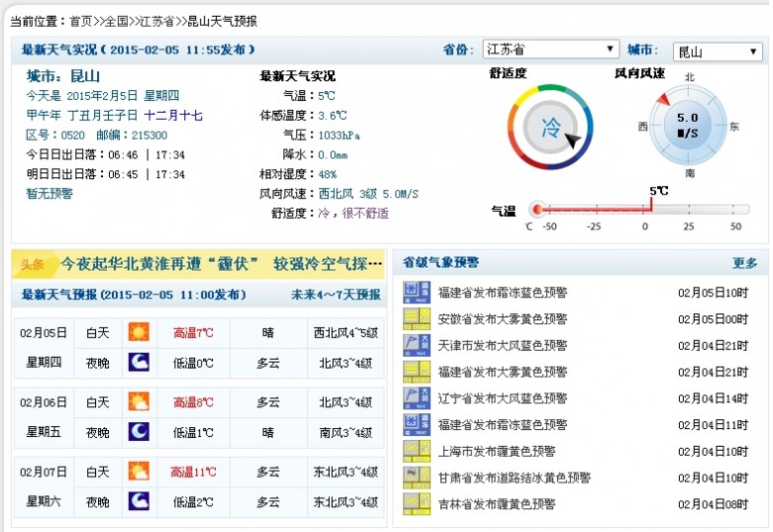773x532 pixels.
Task: Click the haze warning icon beside 上海市 alert
Action: point(411,451)
